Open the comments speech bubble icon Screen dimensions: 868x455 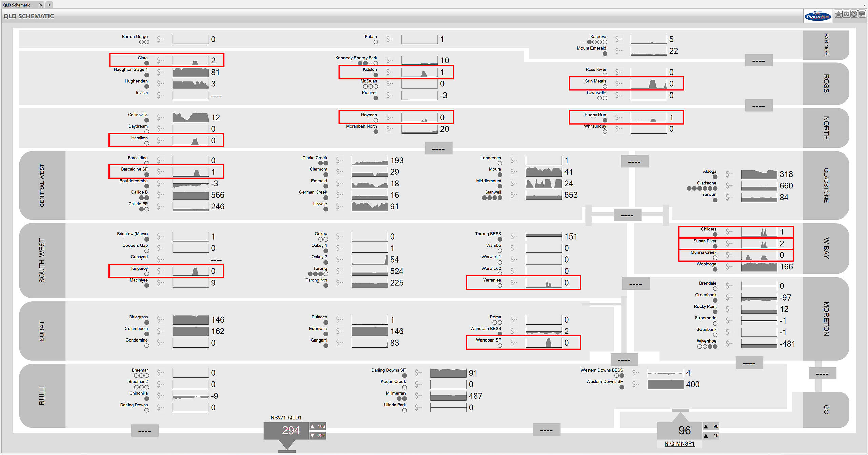(862, 14)
